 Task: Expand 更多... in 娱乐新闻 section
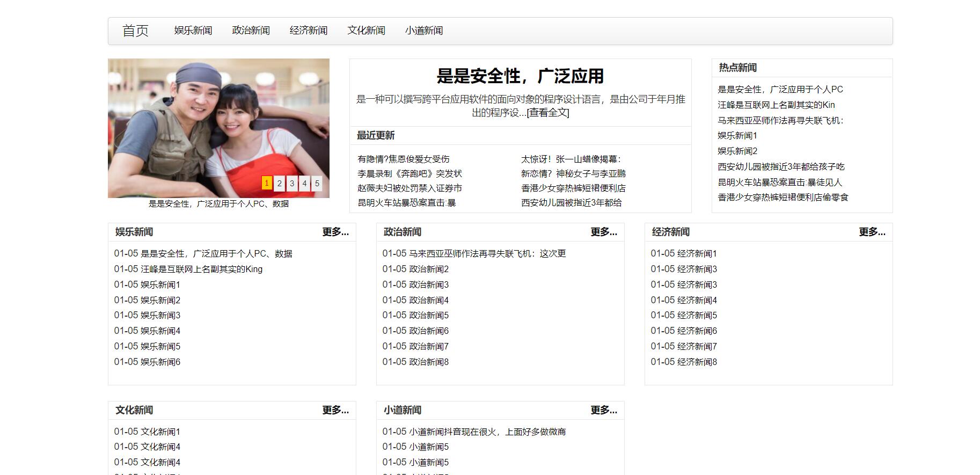(335, 232)
